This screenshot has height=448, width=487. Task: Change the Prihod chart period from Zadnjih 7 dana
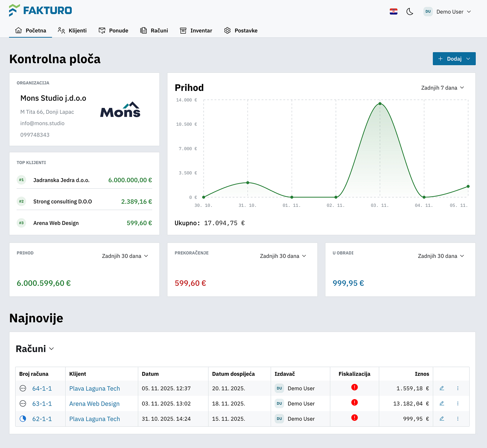click(442, 87)
